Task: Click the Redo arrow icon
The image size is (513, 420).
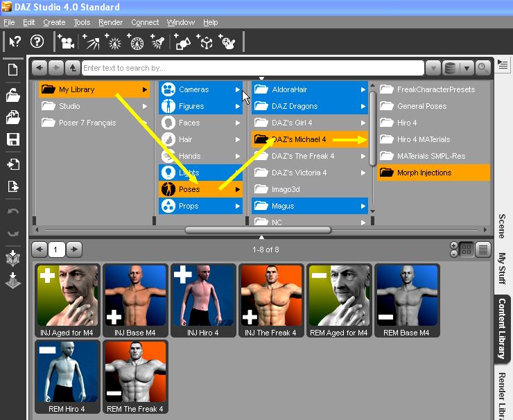Action: pos(13,234)
